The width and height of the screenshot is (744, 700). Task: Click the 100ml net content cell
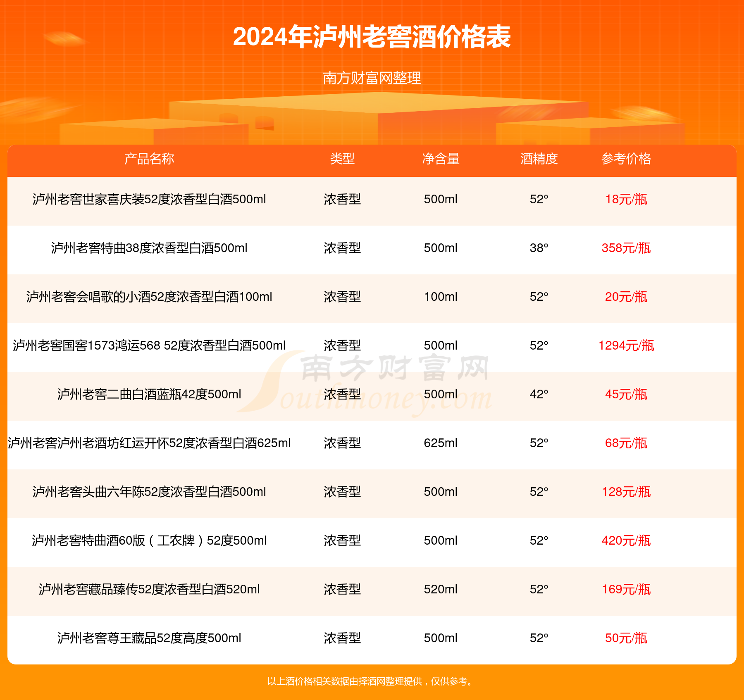pos(441,297)
